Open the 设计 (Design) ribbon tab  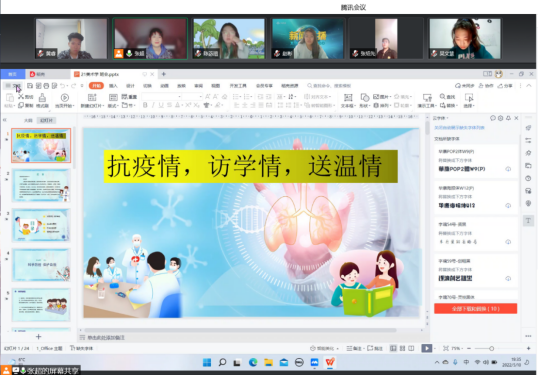click(x=130, y=86)
